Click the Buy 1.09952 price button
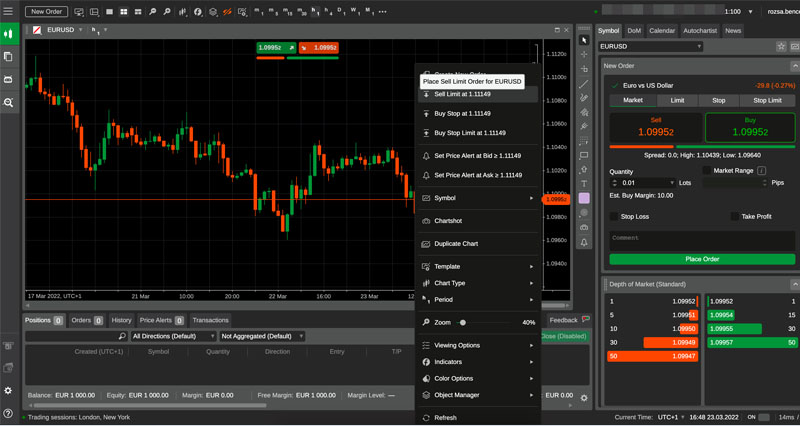This screenshot has width=800, height=426. pyautogui.click(x=750, y=128)
